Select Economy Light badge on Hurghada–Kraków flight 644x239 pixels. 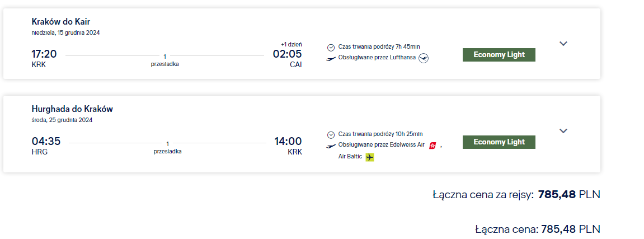click(499, 142)
